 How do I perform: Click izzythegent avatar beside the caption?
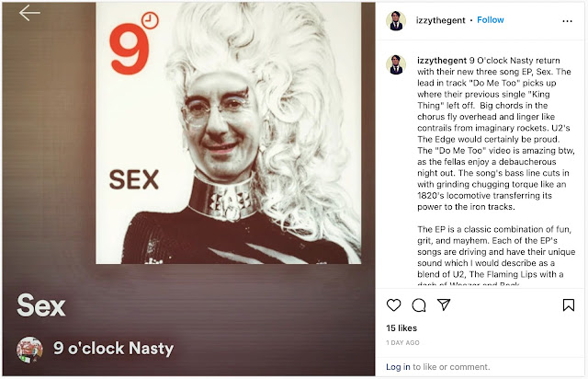coord(396,64)
